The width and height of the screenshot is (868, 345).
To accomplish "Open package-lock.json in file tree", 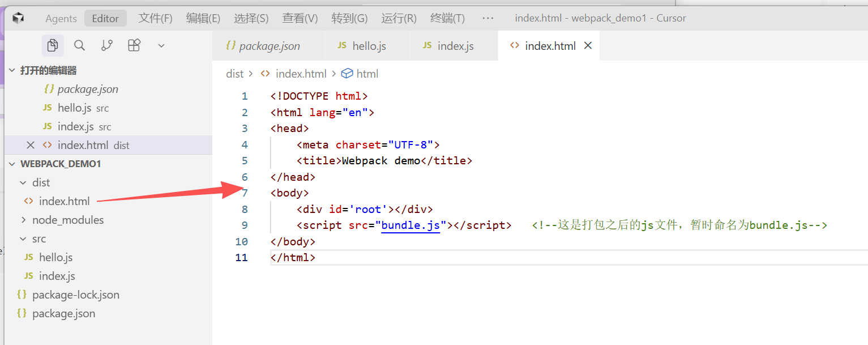I will (108, 295).
